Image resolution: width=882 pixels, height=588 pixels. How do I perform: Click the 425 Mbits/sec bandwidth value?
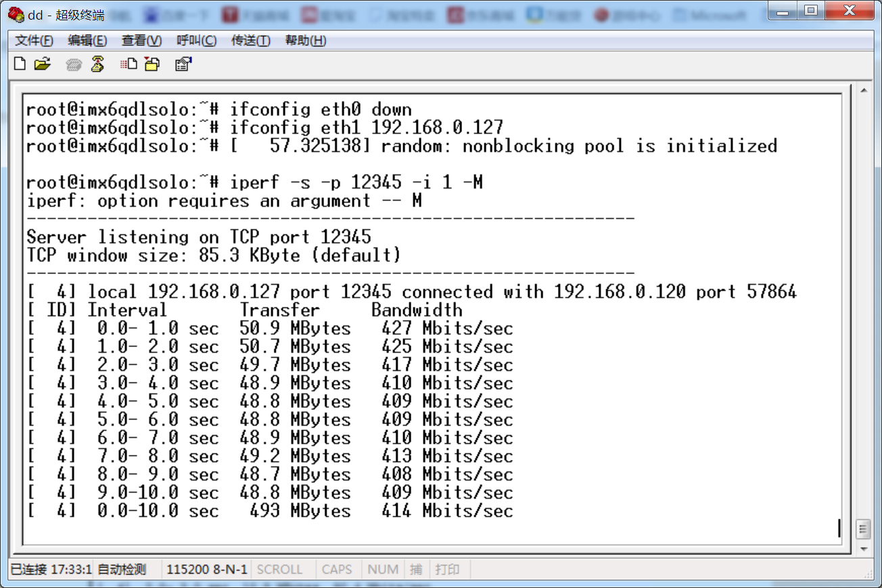(447, 347)
